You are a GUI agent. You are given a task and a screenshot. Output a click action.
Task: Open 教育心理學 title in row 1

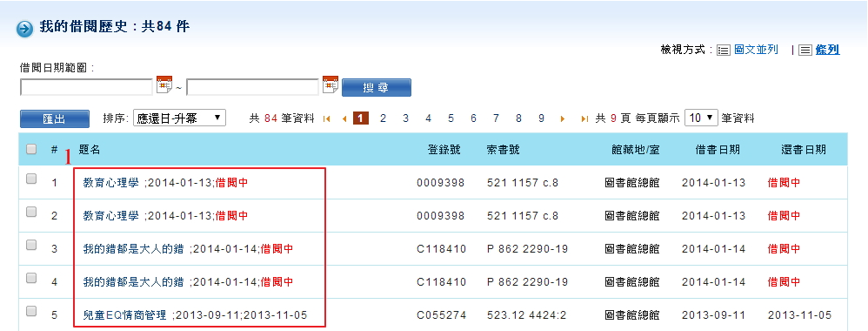coord(110,182)
